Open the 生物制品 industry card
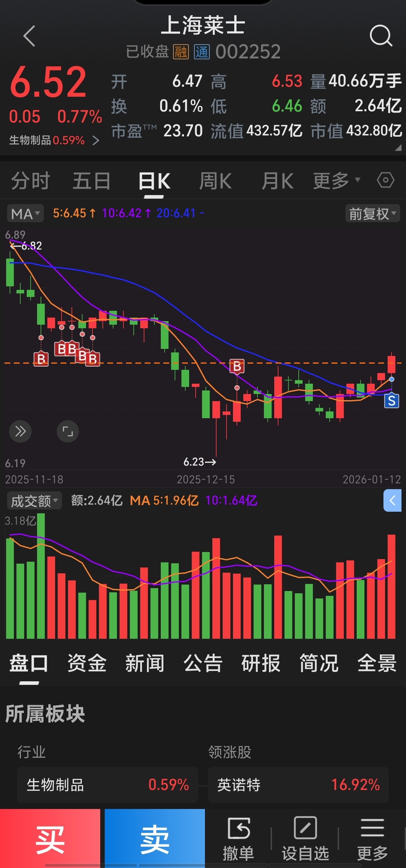The height and width of the screenshot is (868, 406). (108, 785)
